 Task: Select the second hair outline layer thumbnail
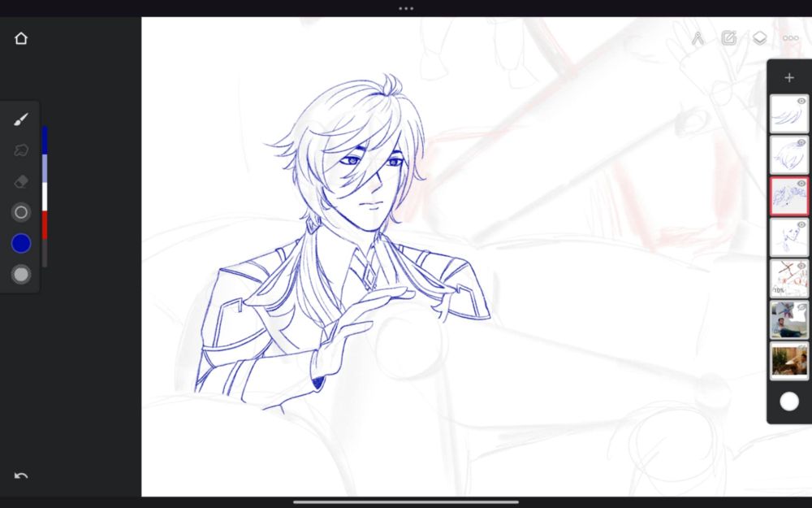click(x=788, y=155)
